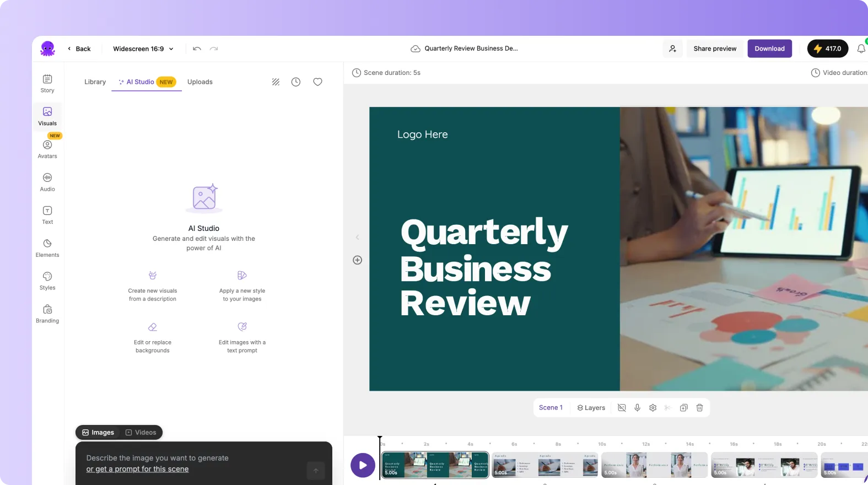Open the history clock icon in visuals panel
Viewport: 868px width, 485px height.
click(x=296, y=82)
